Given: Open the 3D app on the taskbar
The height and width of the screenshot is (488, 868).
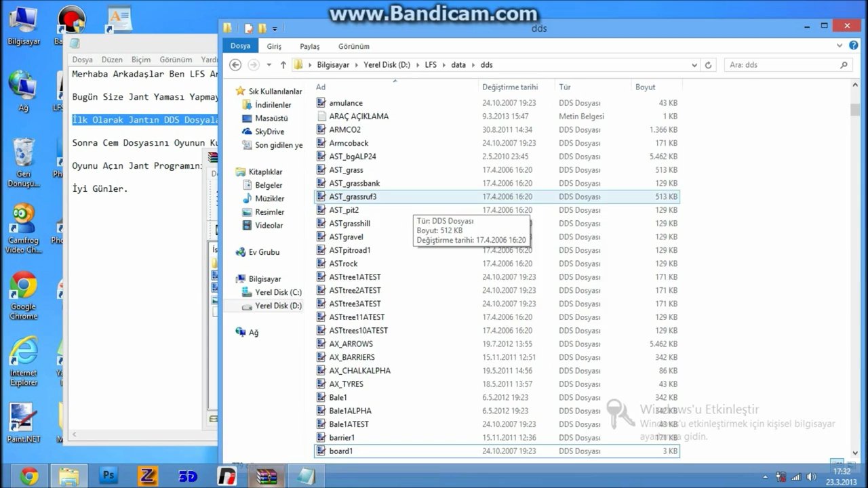Looking at the screenshot, I should 188,476.
